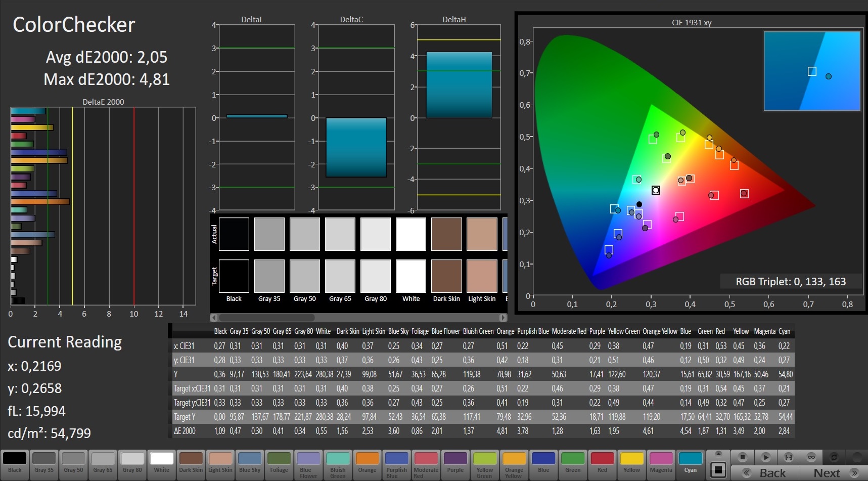Click the stop measurement icon
The width and height of the screenshot is (868, 481).
click(743, 457)
